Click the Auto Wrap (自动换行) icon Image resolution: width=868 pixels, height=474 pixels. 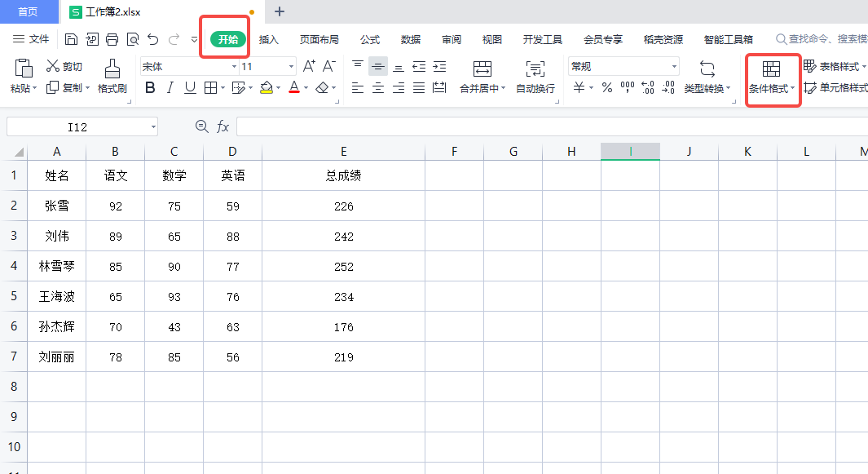535,69
